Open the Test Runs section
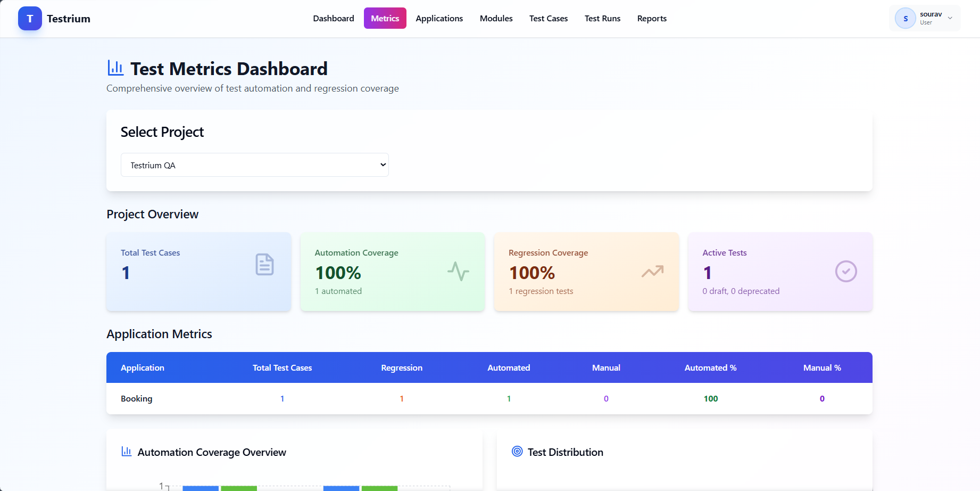The image size is (980, 491). (602, 19)
